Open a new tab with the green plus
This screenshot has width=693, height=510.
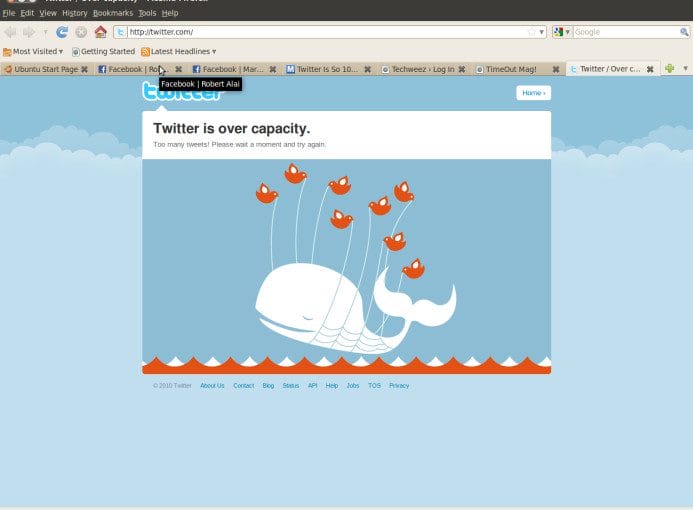[670, 69]
